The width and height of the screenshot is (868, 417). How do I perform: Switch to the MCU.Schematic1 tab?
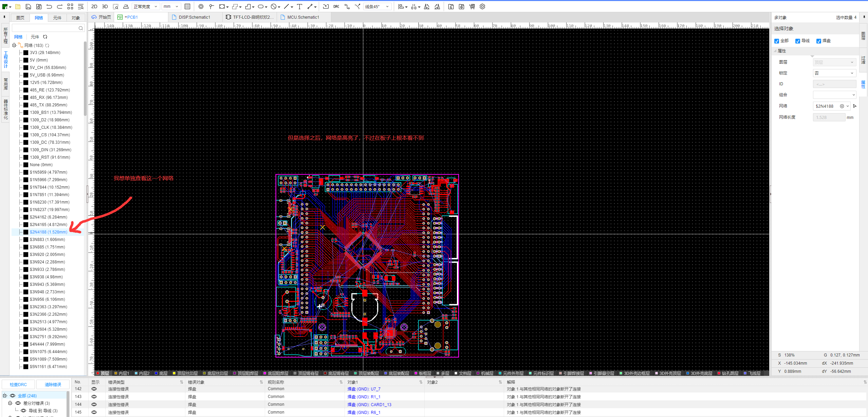coord(303,17)
